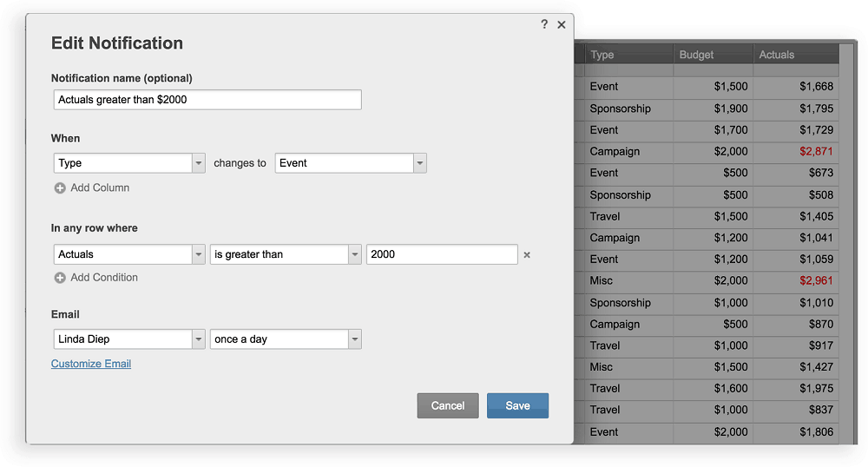
Task: Save the notification
Action: [517, 405]
